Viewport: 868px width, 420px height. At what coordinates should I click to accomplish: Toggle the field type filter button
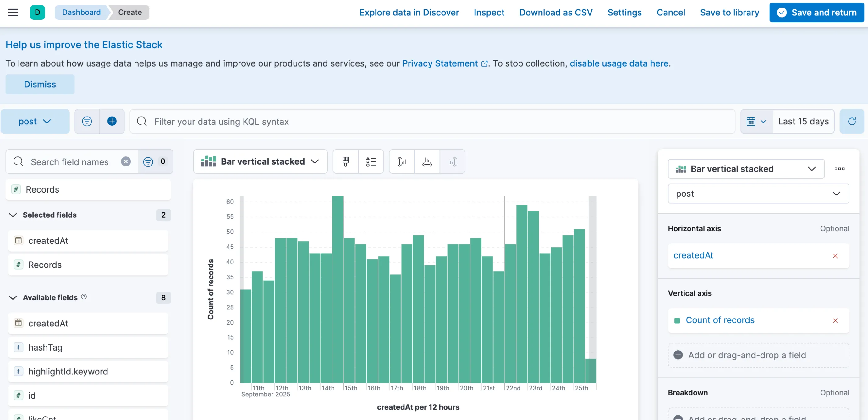coord(155,162)
